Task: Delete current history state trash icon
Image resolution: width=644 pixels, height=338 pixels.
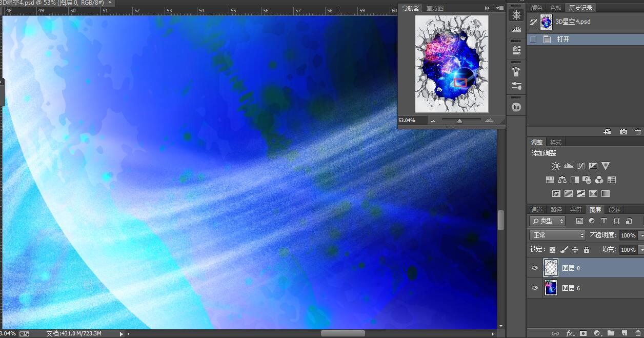Action: click(638, 132)
